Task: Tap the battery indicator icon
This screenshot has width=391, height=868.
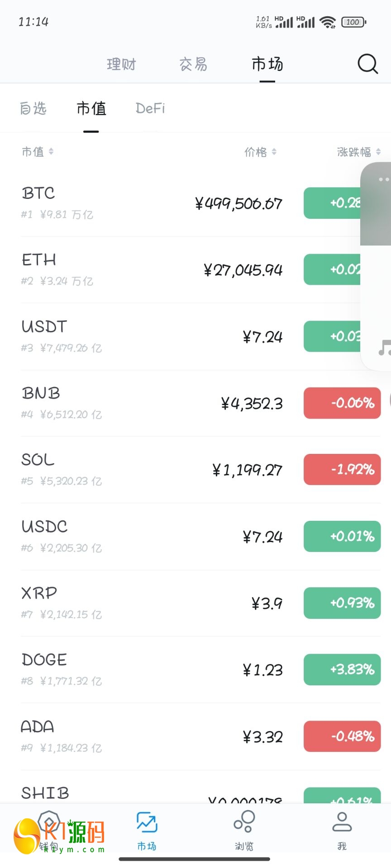Action: (353, 22)
